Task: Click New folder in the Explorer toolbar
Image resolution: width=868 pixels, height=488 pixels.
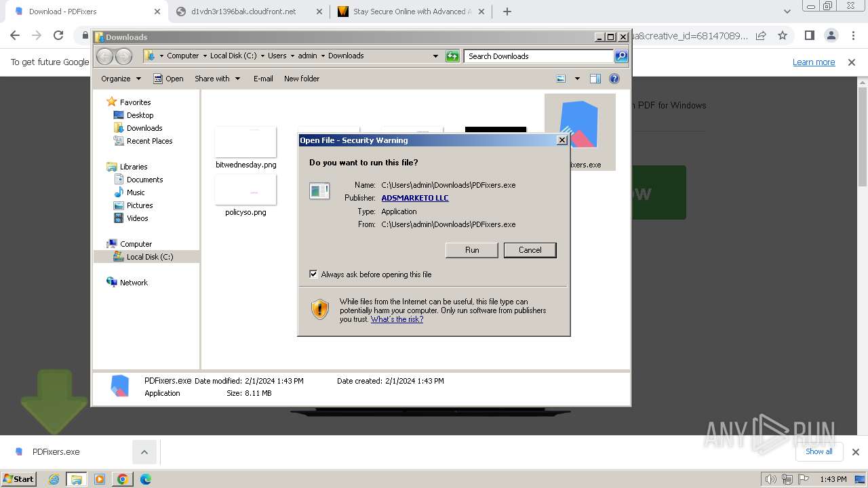Action: pyautogui.click(x=302, y=79)
